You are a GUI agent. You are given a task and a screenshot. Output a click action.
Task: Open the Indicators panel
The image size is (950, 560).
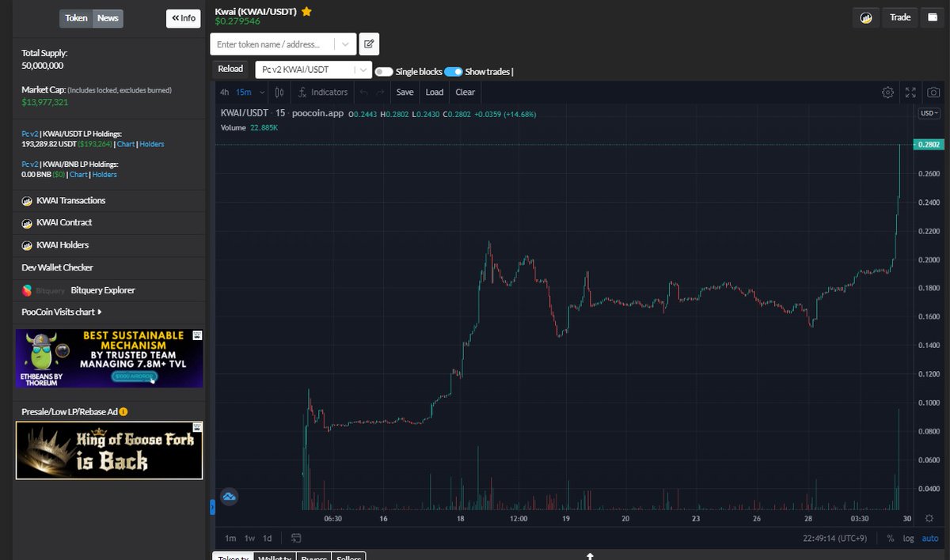click(323, 92)
